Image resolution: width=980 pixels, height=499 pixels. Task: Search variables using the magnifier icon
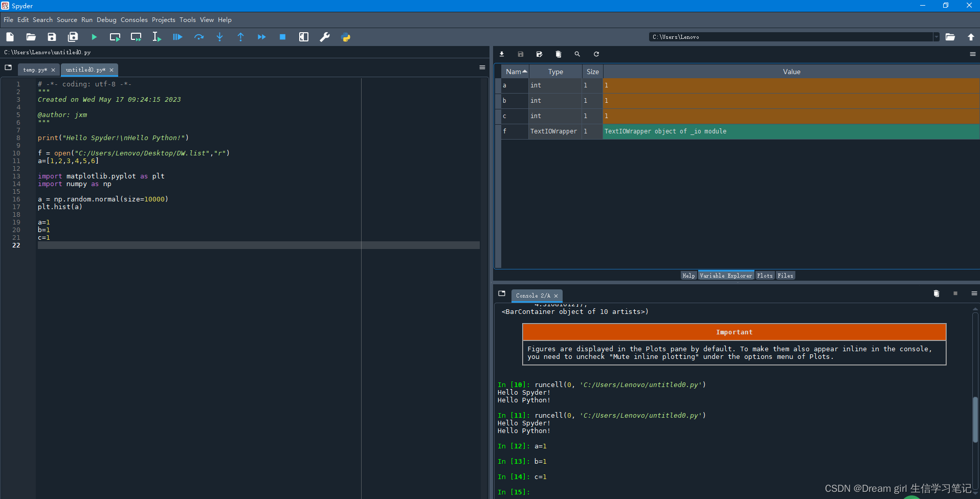point(577,54)
